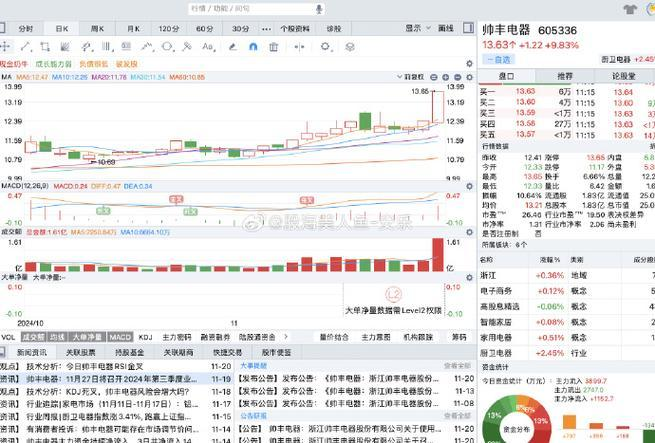This screenshot has height=443, width=655.
Task: Click the 电子商务 concept row
Action: pyautogui.click(x=566, y=291)
